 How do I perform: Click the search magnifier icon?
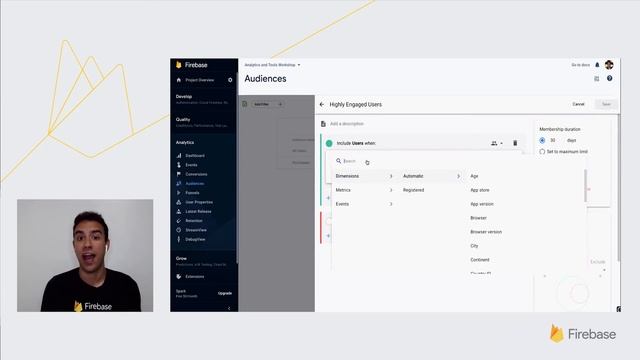[x=338, y=161]
